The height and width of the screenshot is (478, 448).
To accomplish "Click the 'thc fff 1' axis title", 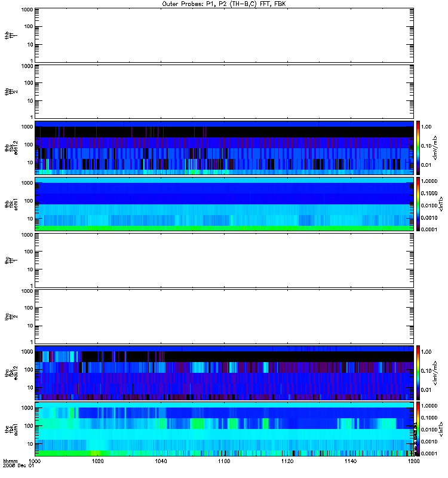I will 11,261.
